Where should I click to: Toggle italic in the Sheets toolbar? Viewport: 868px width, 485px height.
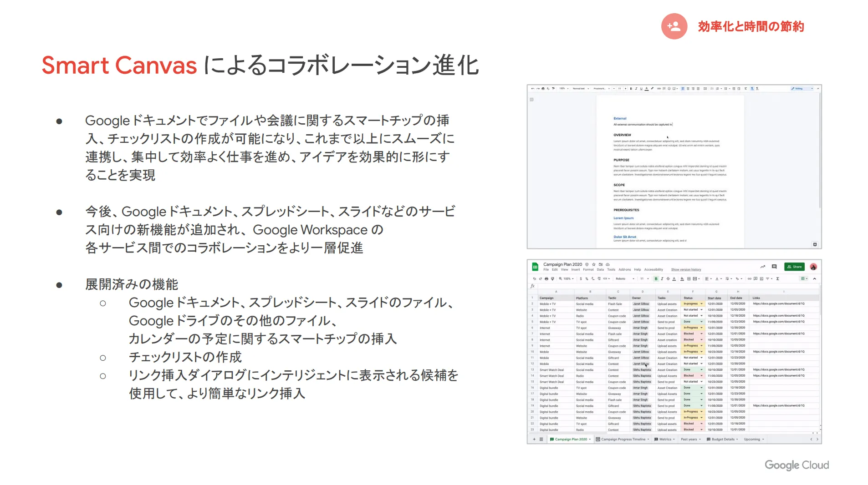662,278
